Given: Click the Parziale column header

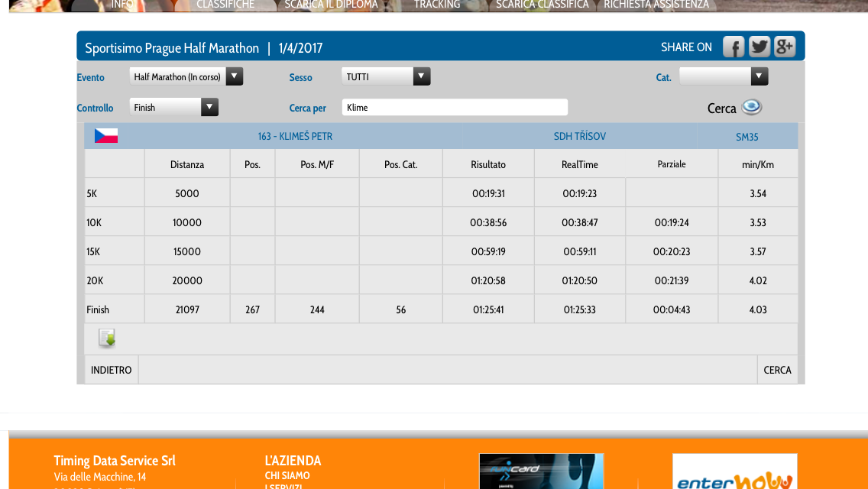Looking at the screenshot, I should [672, 164].
